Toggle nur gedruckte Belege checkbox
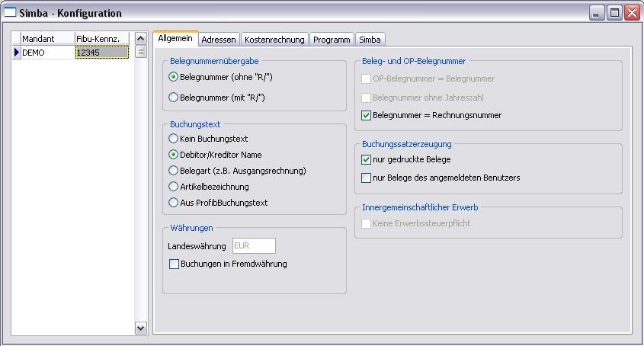The height and width of the screenshot is (346, 644). [367, 160]
